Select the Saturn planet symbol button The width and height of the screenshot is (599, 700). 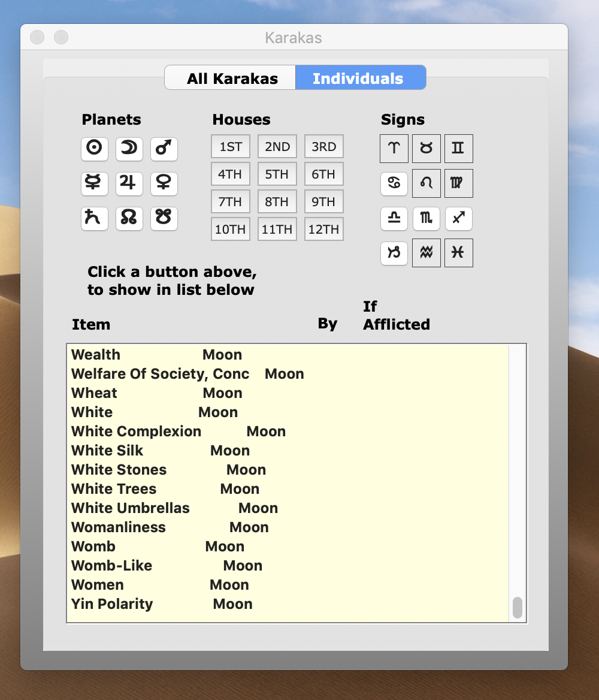click(x=95, y=218)
